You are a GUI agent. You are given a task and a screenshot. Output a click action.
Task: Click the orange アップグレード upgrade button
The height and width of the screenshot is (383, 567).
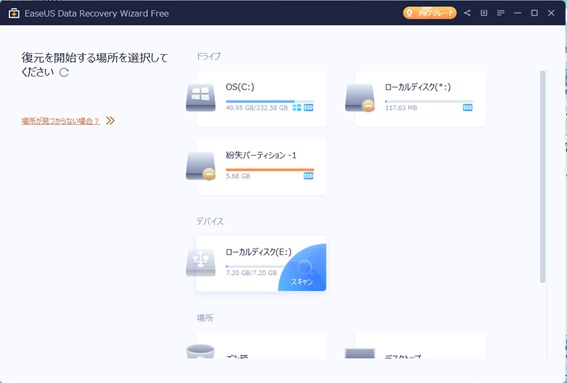(x=430, y=13)
